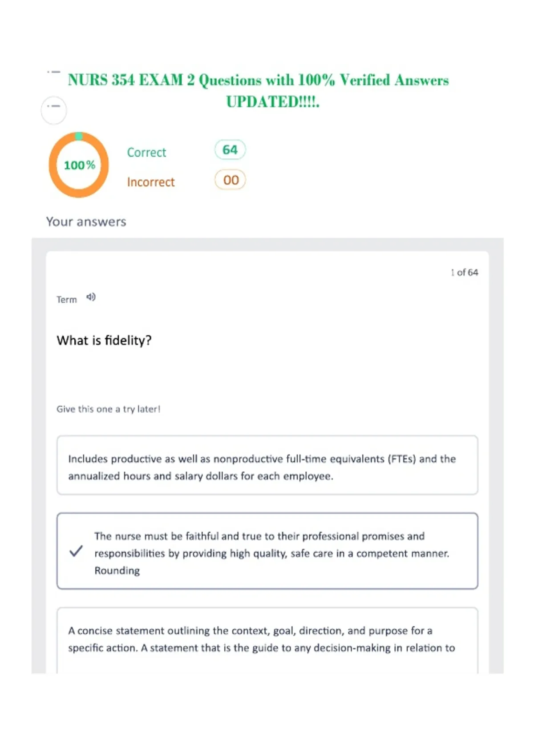Image resolution: width=534 pixels, height=756 pixels.
Task: Click the checkmark icon in the selected answer
Action: click(76, 551)
